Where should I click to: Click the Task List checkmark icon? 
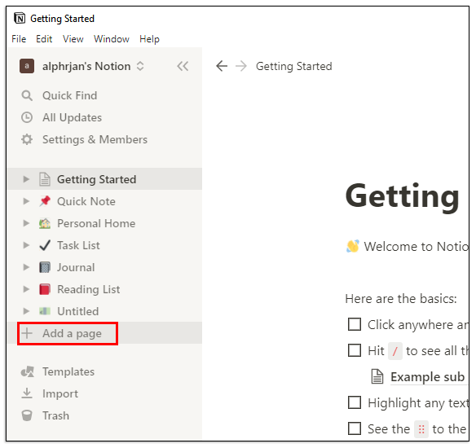click(x=45, y=245)
